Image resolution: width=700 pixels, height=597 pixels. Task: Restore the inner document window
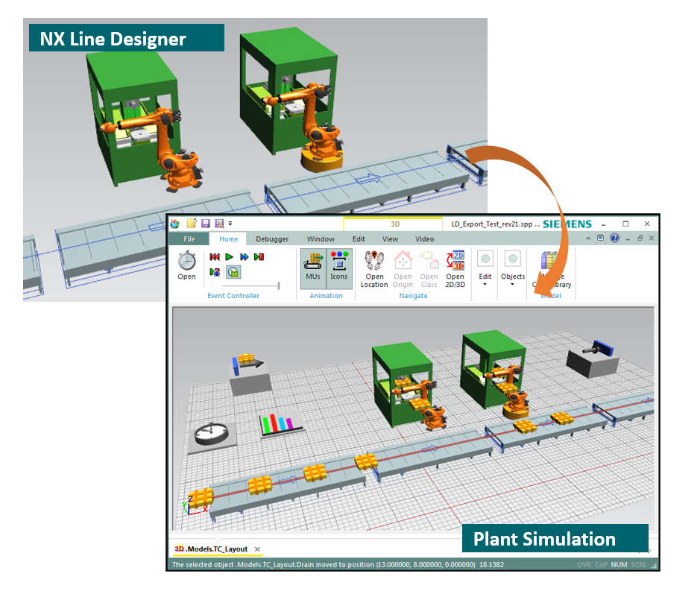640,239
